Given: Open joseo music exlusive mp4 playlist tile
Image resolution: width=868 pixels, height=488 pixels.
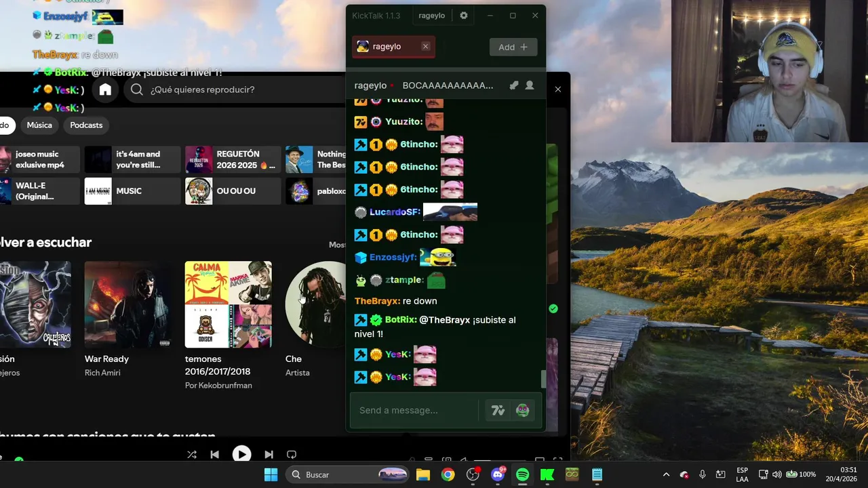Looking at the screenshot, I should tap(39, 159).
